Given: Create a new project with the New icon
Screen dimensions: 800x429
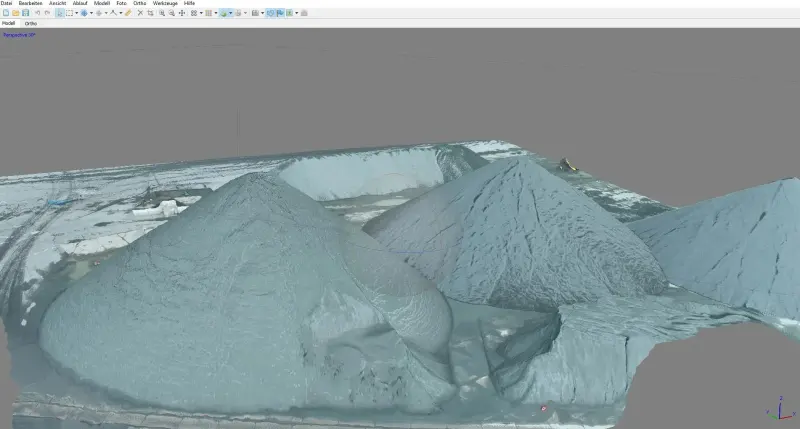Looking at the screenshot, I should tap(6, 13).
